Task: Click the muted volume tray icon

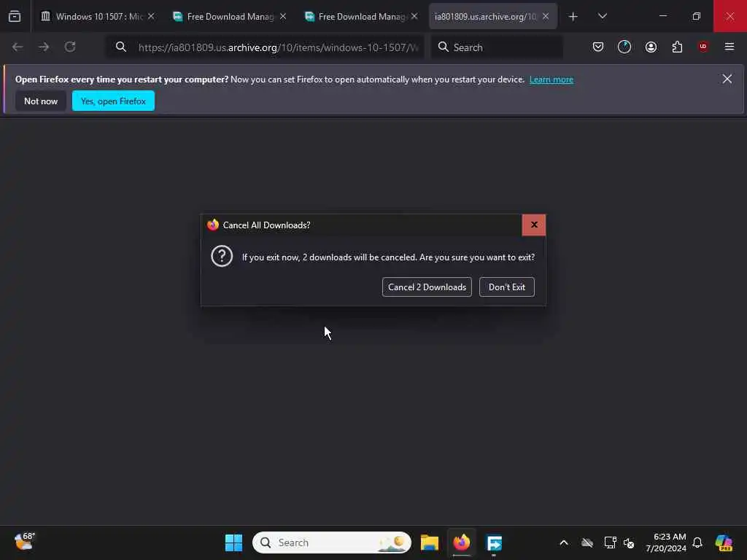Action: [x=629, y=542]
